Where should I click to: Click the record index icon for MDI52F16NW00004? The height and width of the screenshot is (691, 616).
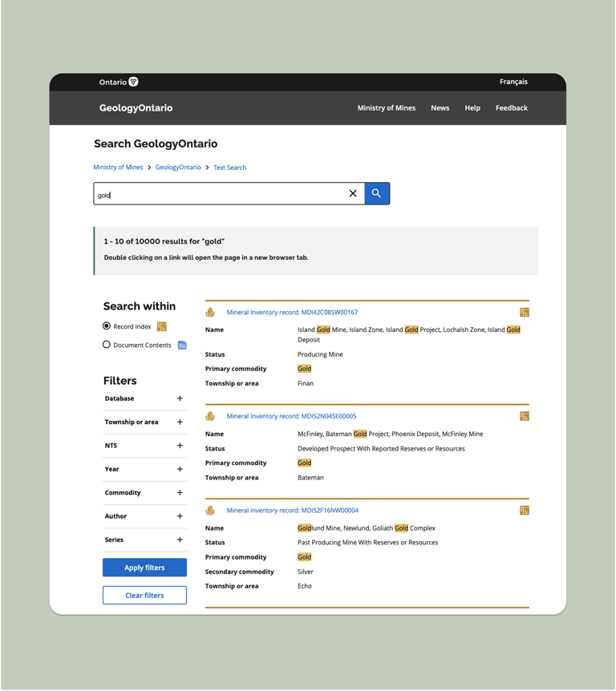[x=525, y=511]
